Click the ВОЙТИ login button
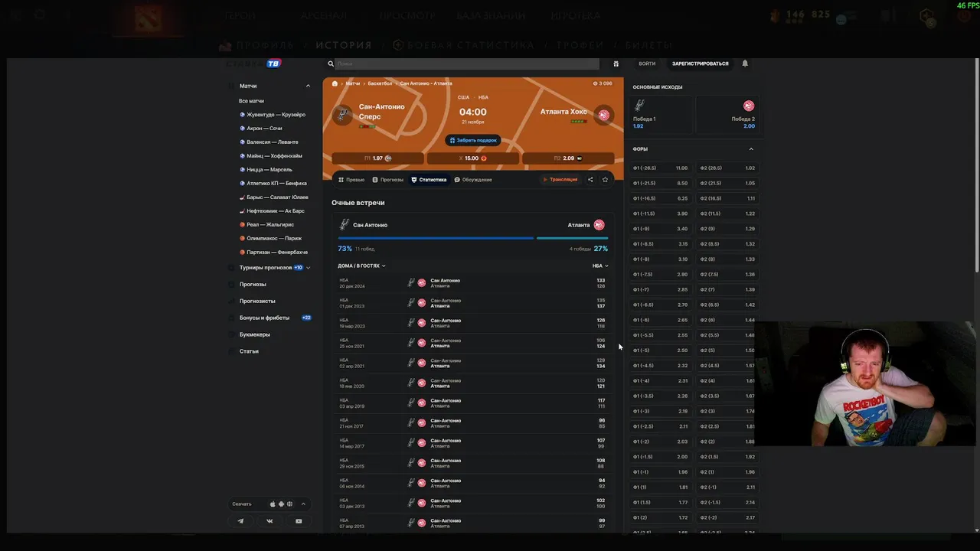 [647, 64]
